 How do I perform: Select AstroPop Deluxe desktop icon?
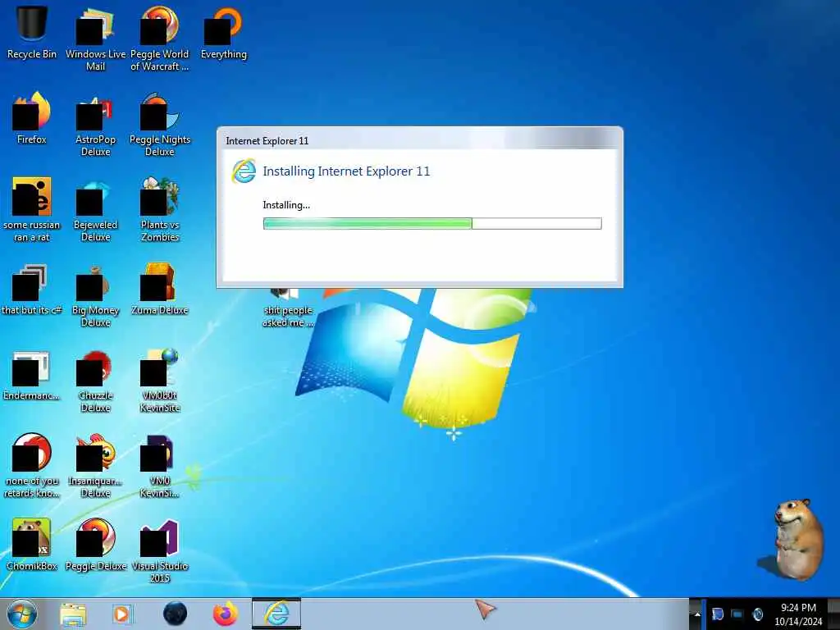tap(95, 125)
